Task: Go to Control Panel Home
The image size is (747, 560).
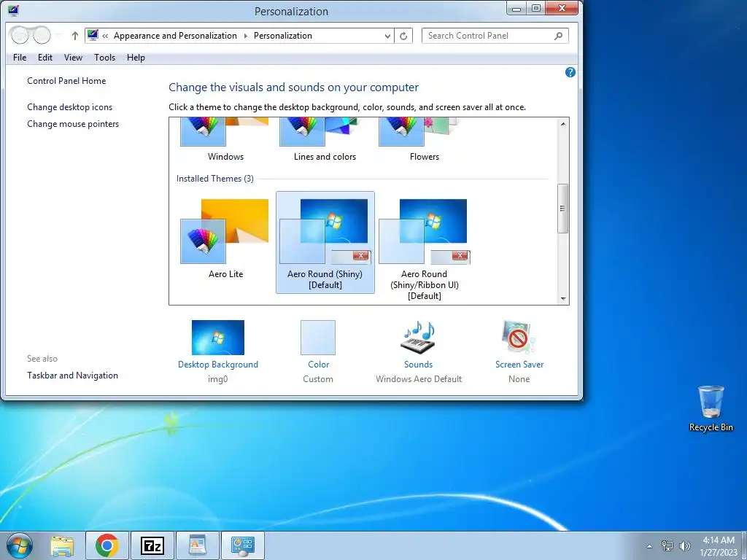Action: [66, 81]
